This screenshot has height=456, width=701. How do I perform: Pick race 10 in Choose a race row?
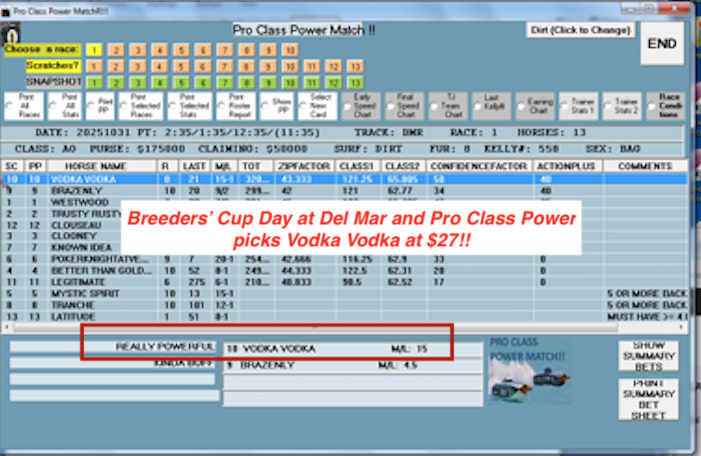pos(290,49)
